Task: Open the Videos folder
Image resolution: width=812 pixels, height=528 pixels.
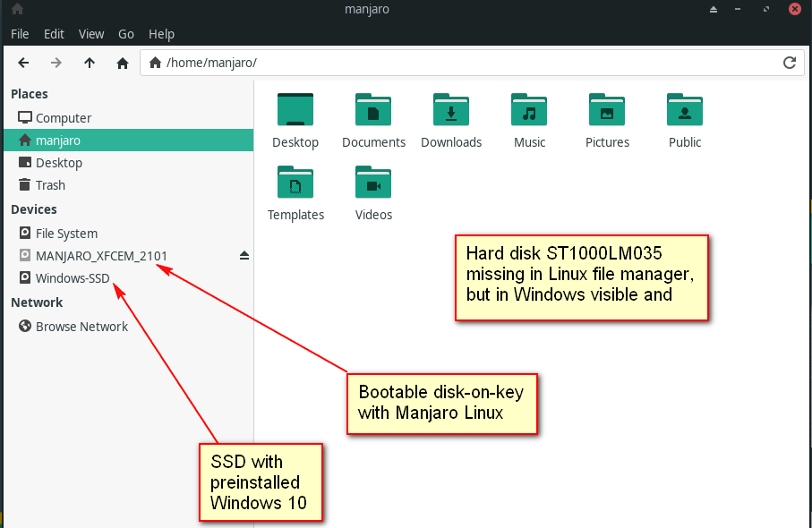Action: pyautogui.click(x=373, y=184)
